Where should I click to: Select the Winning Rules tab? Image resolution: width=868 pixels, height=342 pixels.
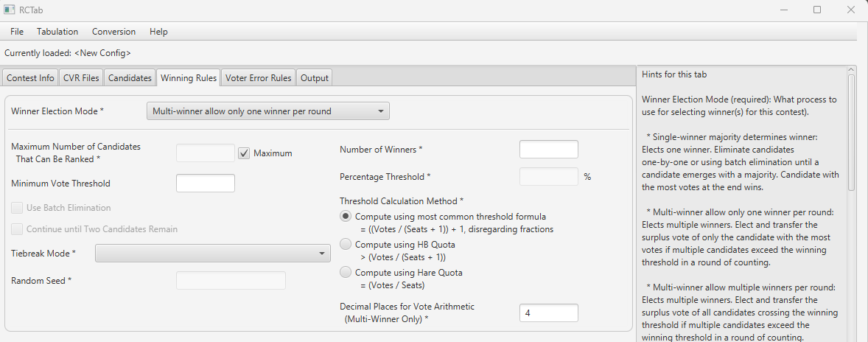pos(188,78)
